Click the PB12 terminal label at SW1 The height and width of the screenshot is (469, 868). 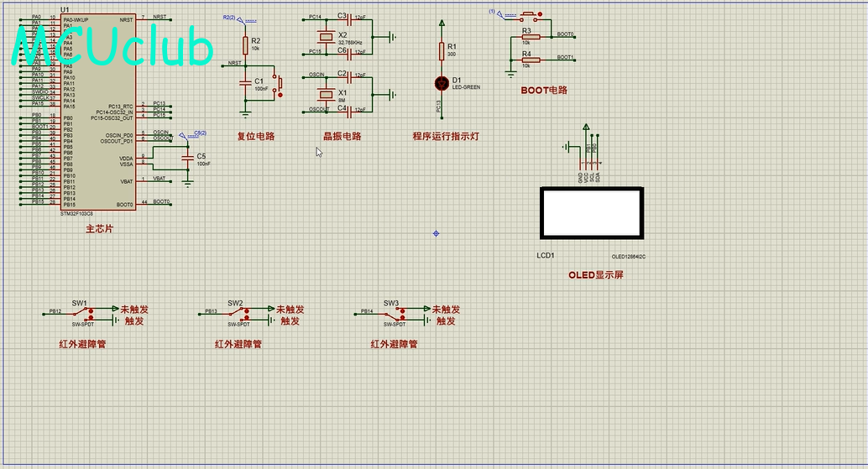tap(55, 311)
